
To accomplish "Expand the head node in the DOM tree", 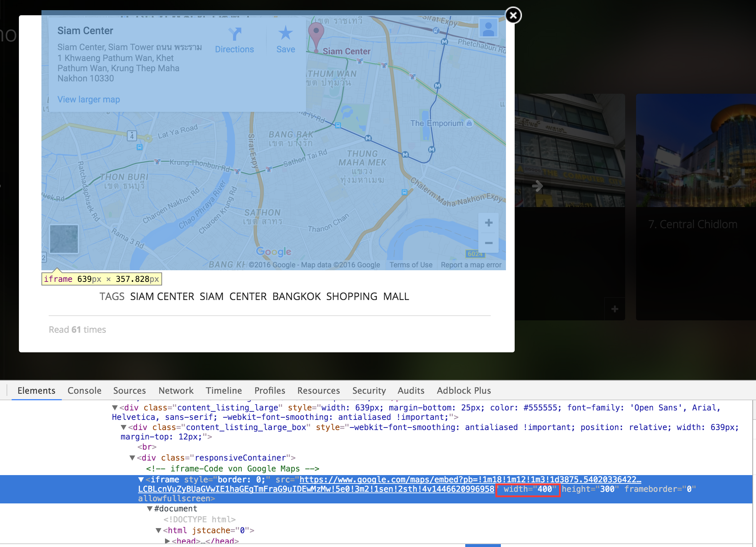I will (x=167, y=541).
